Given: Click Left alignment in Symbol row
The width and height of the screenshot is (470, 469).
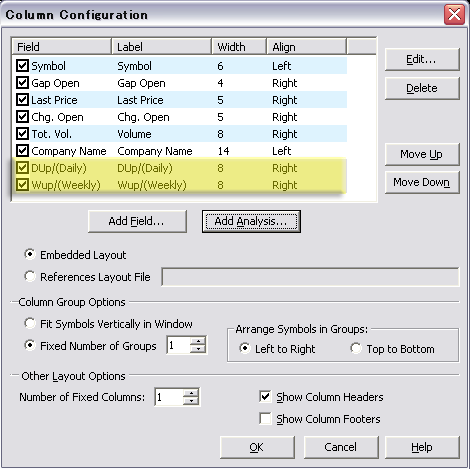Looking at the screenshot, I should click(282, 66).
